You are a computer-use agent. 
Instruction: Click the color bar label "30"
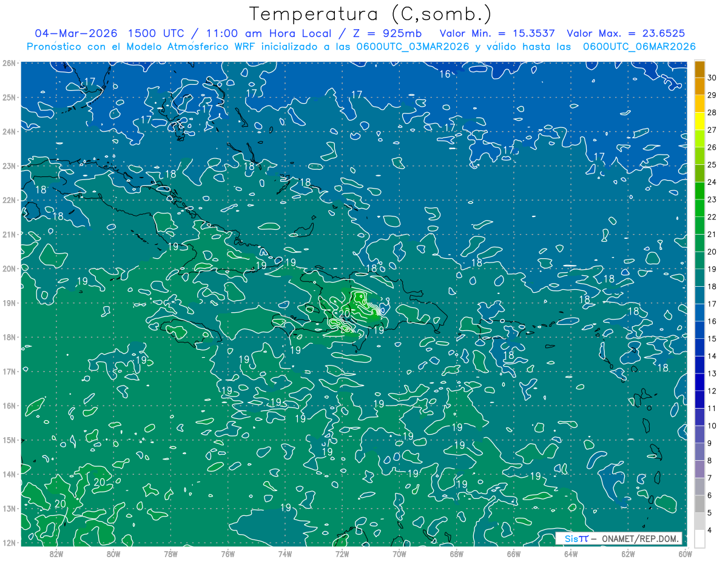pyautogui.click(x=712, y=78)
